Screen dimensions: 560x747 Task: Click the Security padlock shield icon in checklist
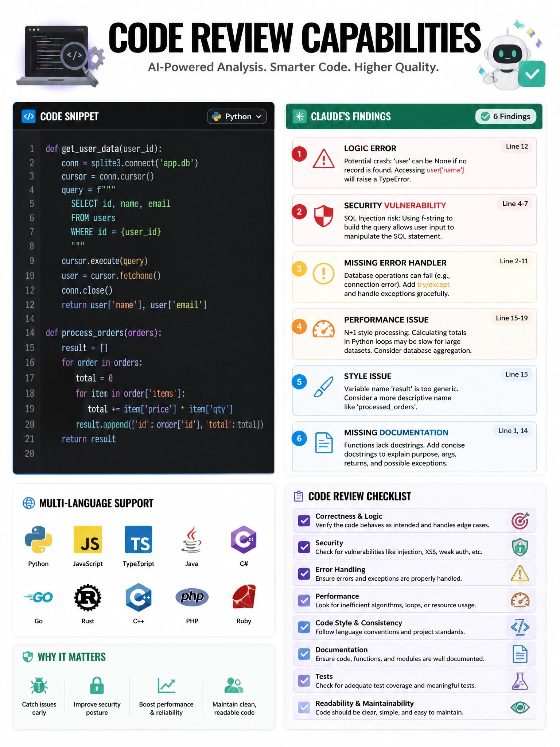tap(520, 547)
